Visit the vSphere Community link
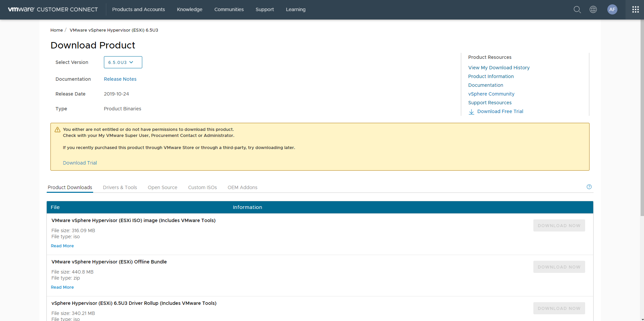This screenshot has width=644, height=321. 491,94
